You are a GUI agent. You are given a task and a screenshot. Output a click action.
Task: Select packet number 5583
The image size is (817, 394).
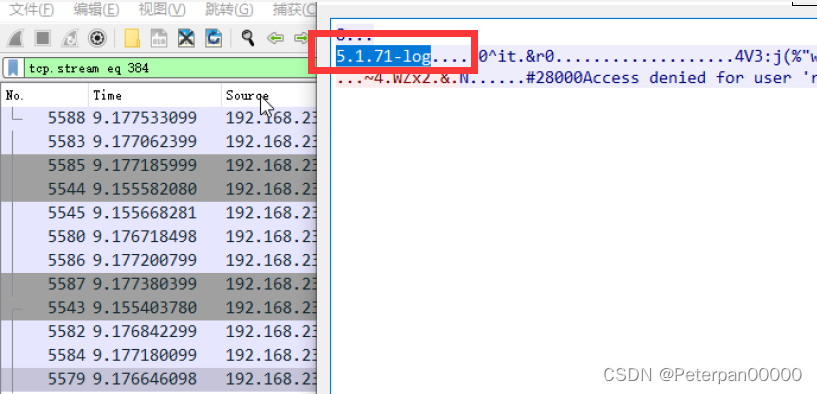pyautogui.click(x=158, y=142)
